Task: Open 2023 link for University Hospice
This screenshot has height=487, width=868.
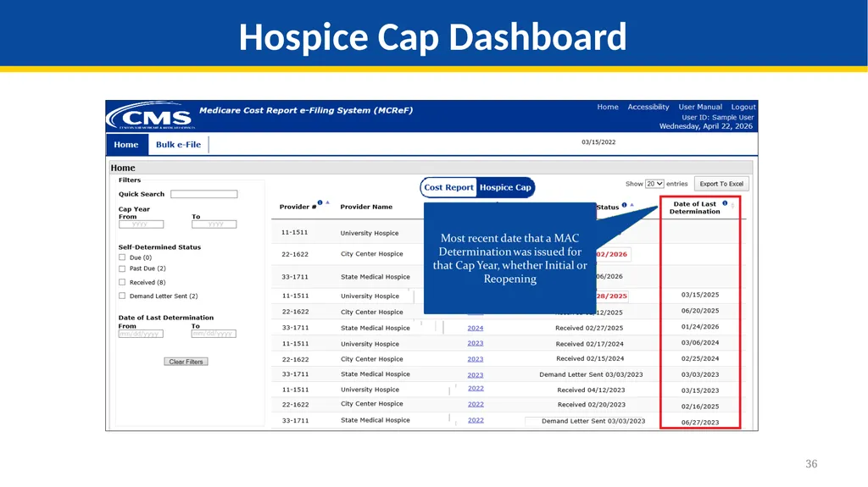Action: (x=475, y=343)
